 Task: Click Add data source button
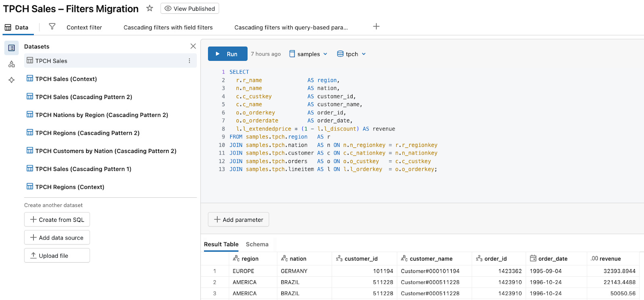point(57,238)
